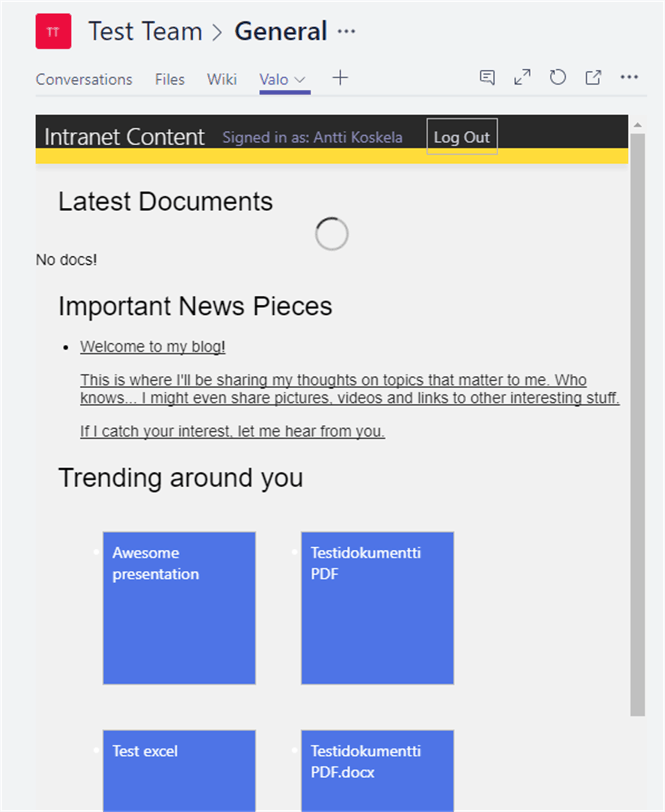The image size is (665, 812).
Task: Switch to the Conversations tab
Action: (x=84, y=80)
